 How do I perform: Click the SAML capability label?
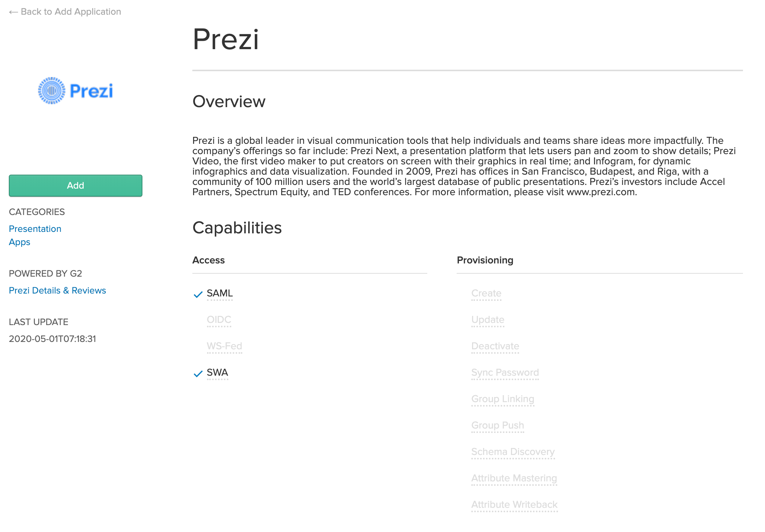(x=220, y=293)
